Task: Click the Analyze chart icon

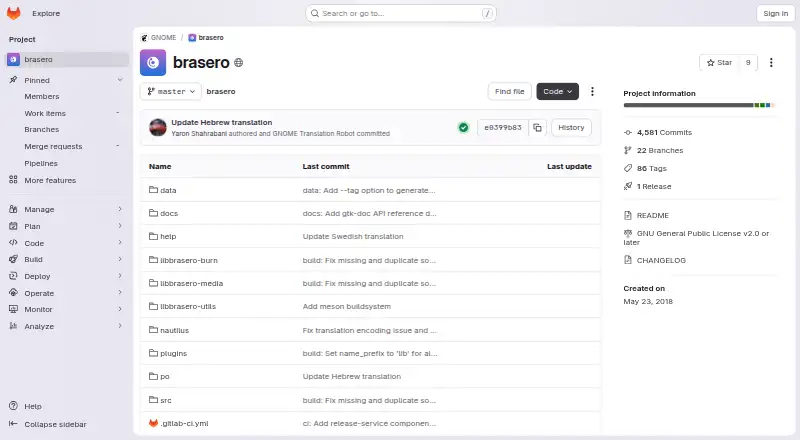Action: click(x=13, y=326)
